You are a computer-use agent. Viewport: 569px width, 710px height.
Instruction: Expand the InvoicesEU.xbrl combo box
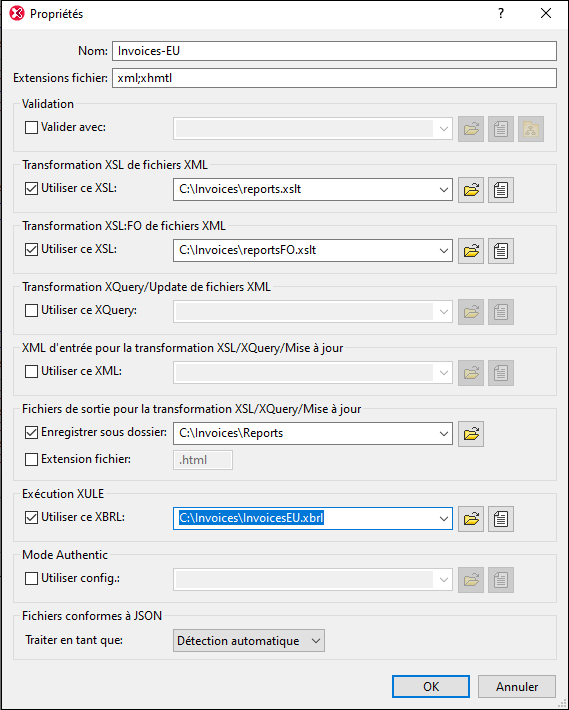coord(444,518)
